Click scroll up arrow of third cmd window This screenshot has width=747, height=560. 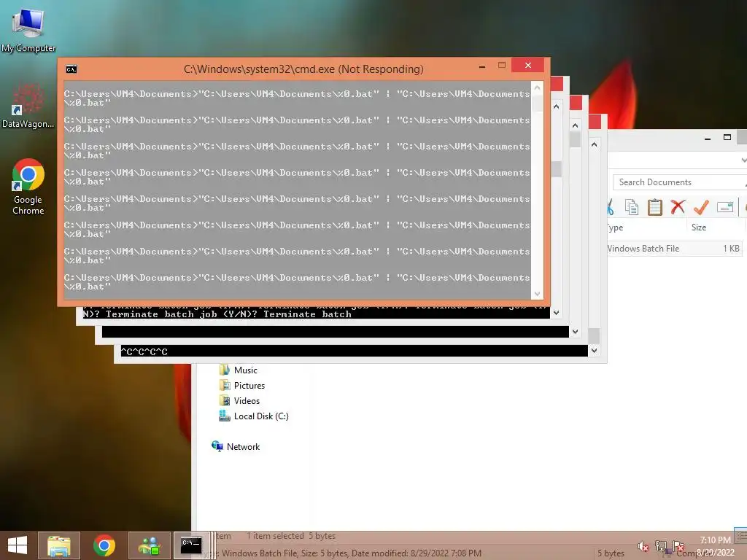pos(575,125)
